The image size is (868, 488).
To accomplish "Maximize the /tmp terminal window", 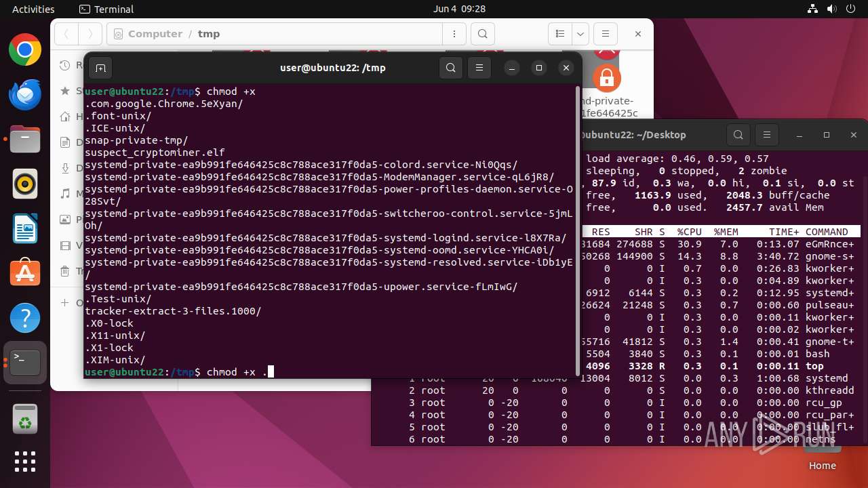I will tap(539, 68).
